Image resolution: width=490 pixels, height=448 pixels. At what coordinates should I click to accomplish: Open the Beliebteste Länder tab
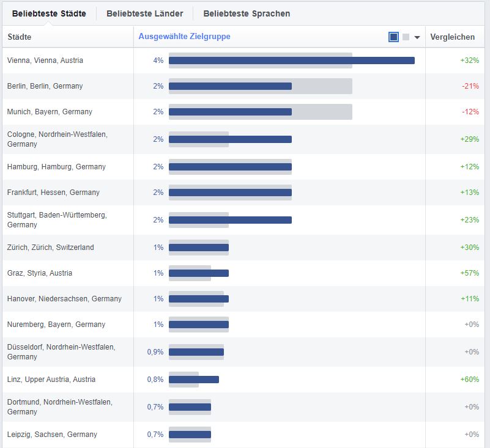click(x=145, y=13)
